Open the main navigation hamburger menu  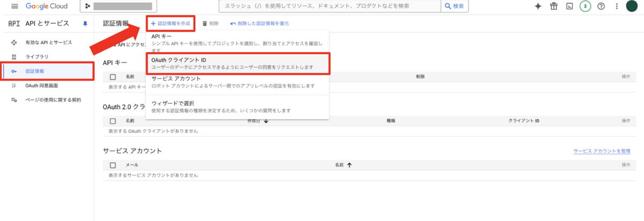pyautogui.click(x=14, y=6)
